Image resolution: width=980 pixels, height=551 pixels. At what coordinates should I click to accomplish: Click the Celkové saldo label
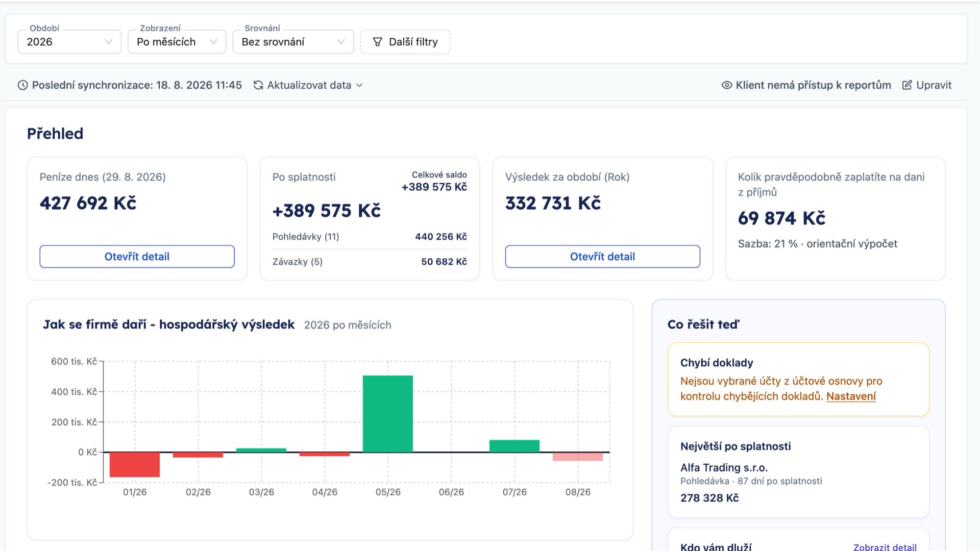click(439, 174)
